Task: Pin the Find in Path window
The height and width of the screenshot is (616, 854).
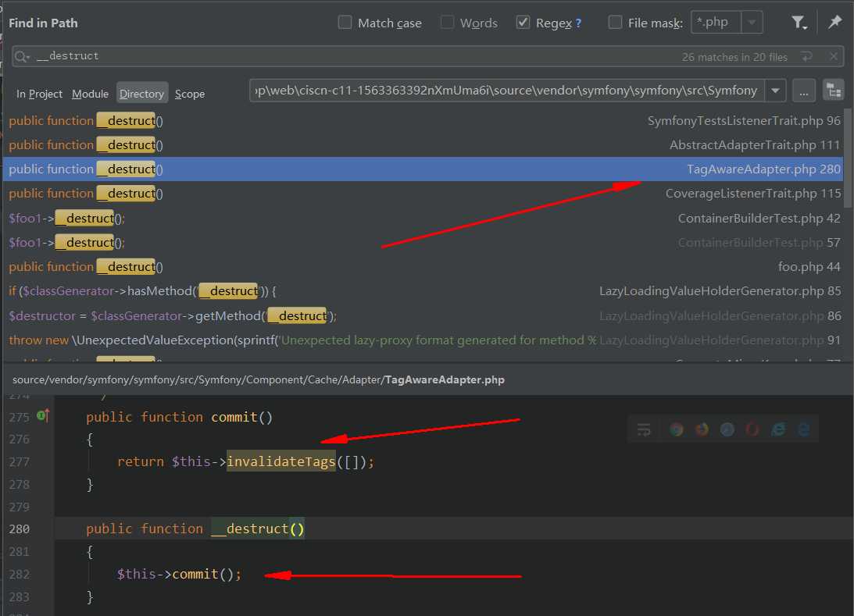Action: point(835,23)
